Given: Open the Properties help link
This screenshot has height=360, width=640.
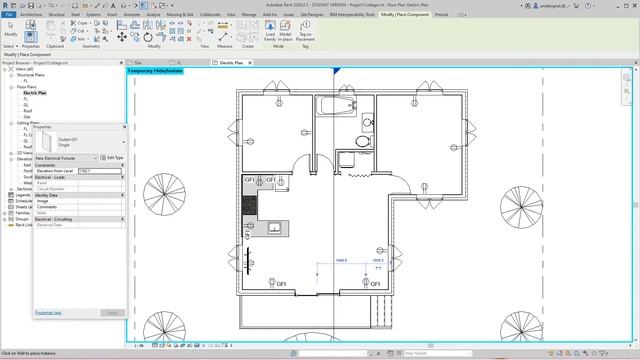Looking at the screenshot, I should [48, 313].
